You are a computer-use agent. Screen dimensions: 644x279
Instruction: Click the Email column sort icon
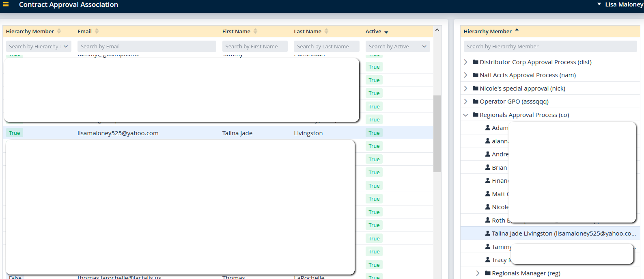click(97, 31)
